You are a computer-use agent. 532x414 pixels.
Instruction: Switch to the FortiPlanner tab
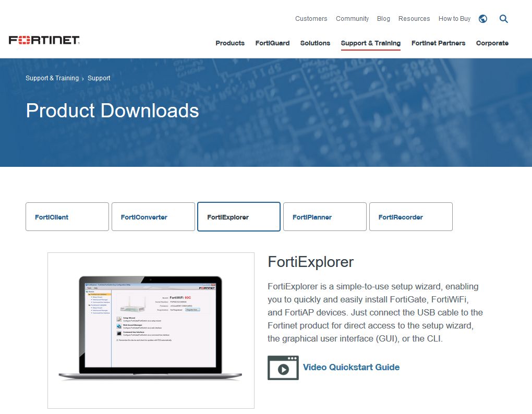pos(324,217)
